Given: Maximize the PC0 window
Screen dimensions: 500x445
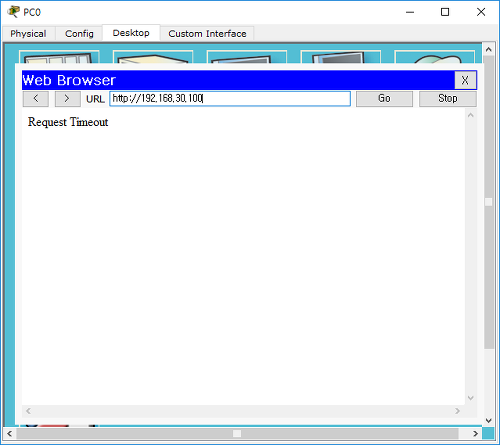Looking at the screenshot, I should [x=445, y=12].
